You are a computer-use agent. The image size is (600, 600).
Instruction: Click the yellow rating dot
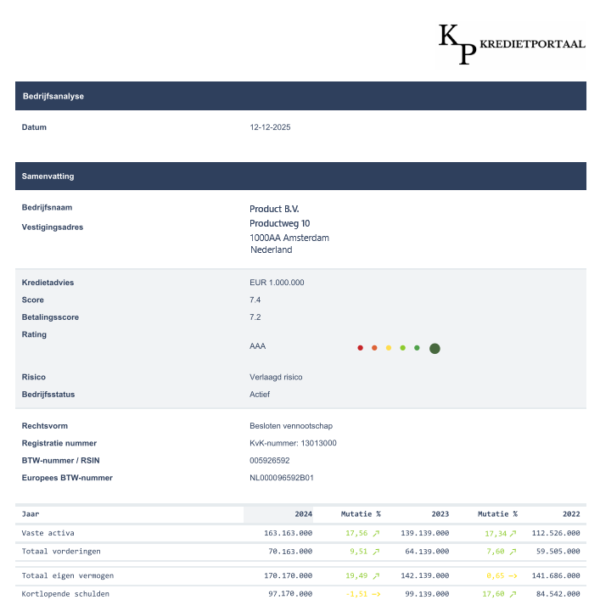[x=389, y=348]
